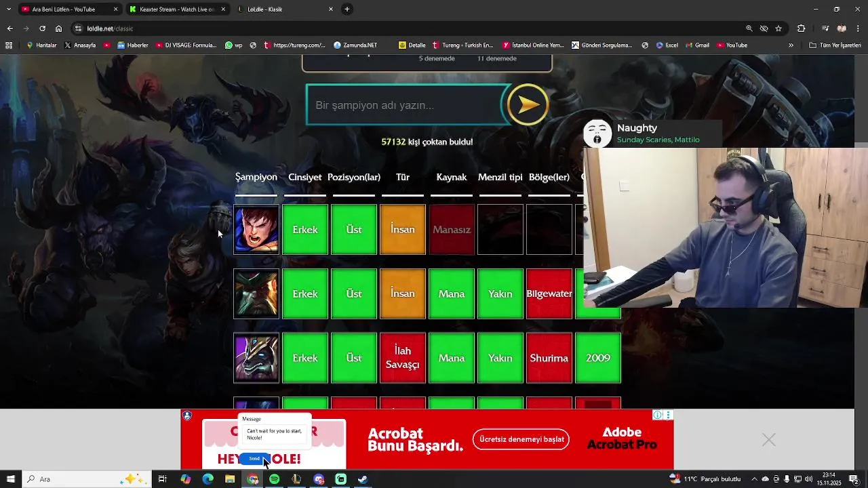Open the Haritalar bookmark
The width and height of the screenshot is (868, 488).
(x=42, y=45)
